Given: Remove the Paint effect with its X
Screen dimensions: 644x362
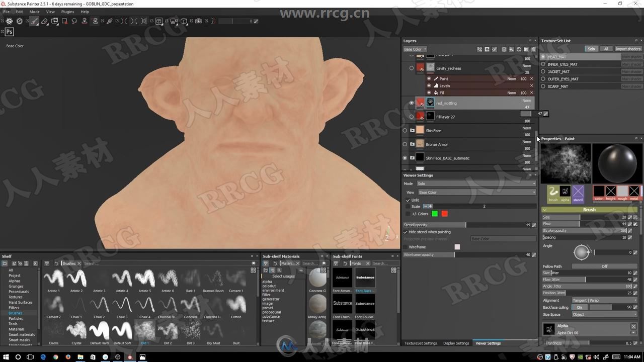Looking at the screenshot, I should coord(531,78).
